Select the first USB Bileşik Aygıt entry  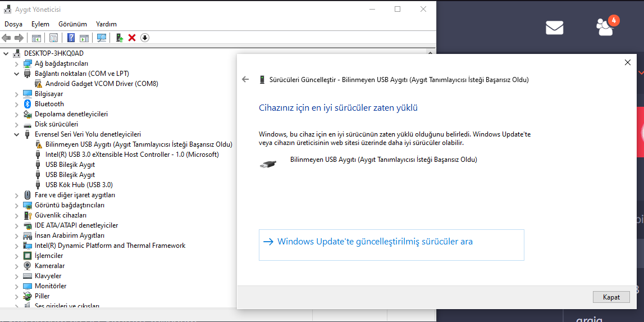(70, 165)
